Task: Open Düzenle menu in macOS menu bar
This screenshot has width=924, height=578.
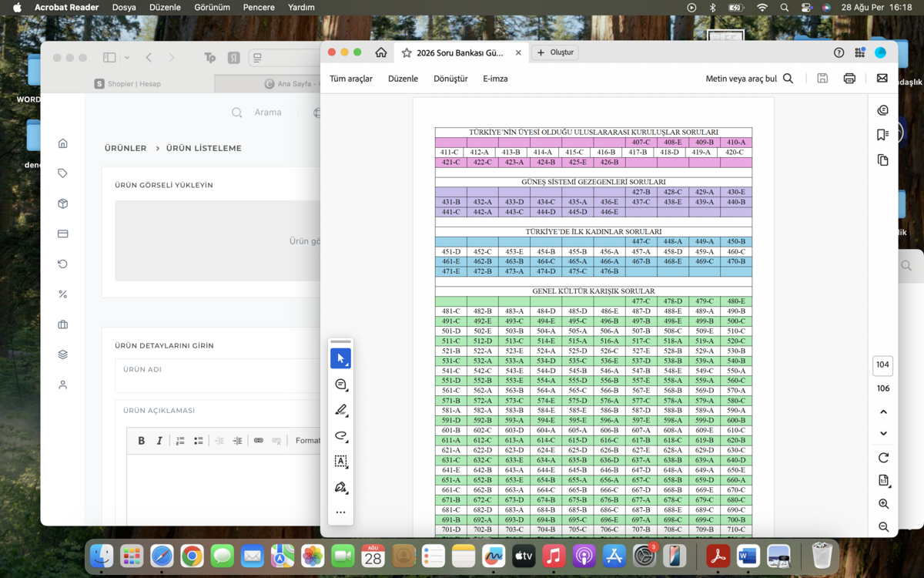Action: 165,7
